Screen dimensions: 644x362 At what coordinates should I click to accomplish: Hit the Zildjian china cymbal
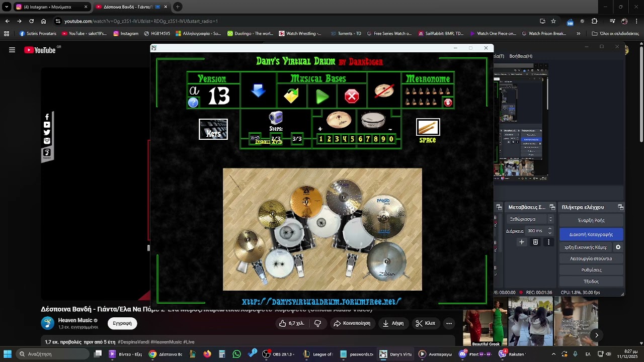pyautogui.click(x=386, y=262)
